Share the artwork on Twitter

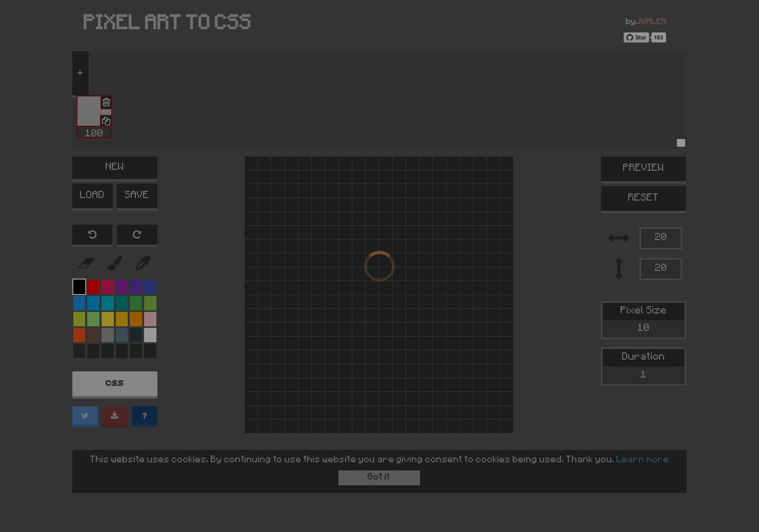pyautogui.click(x=85, y=417)
